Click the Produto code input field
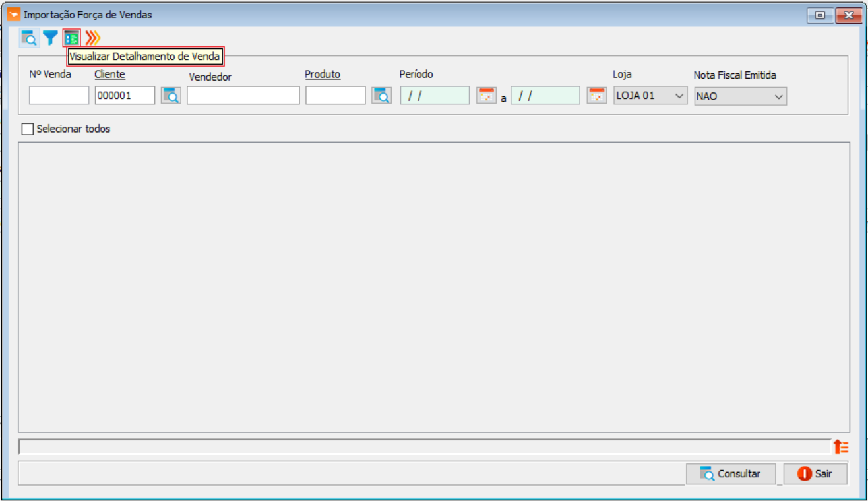Screen dimensions: 868x501 point(335,96)
